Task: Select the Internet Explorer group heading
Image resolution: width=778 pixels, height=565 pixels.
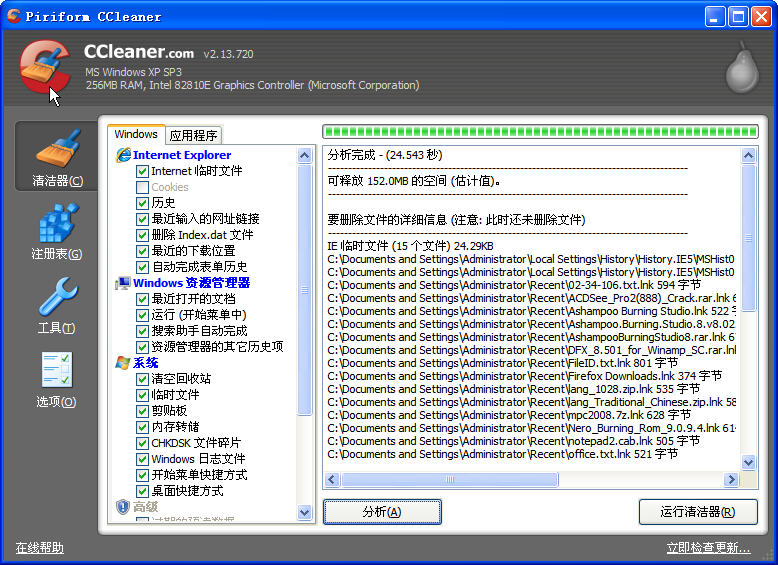Action: tap(182, 155)
